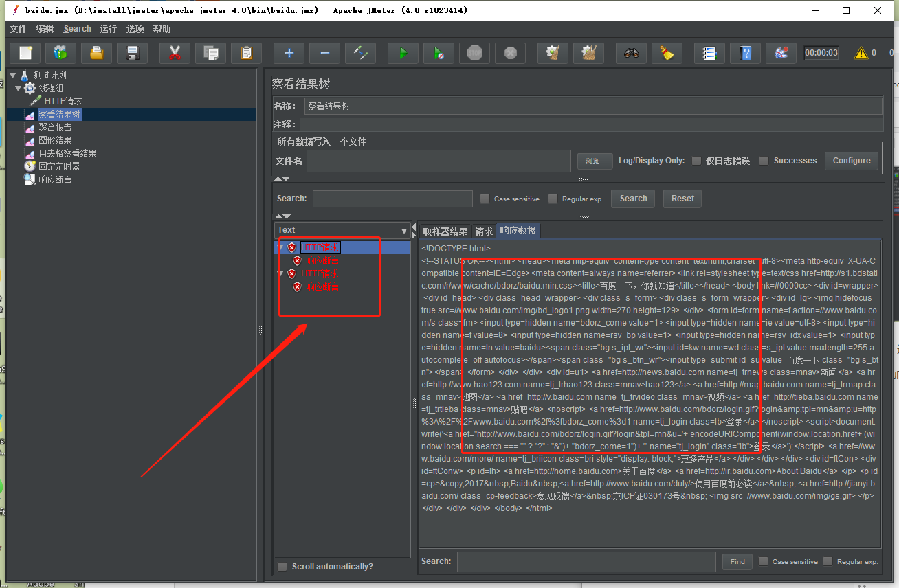Open the Function Helper dialog icon
899x588 pixels.
709,53
